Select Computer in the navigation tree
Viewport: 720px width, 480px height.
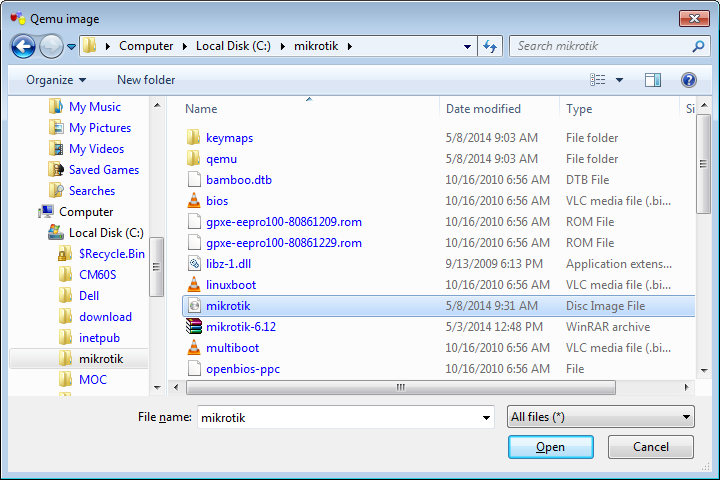[x=86, y=212]
